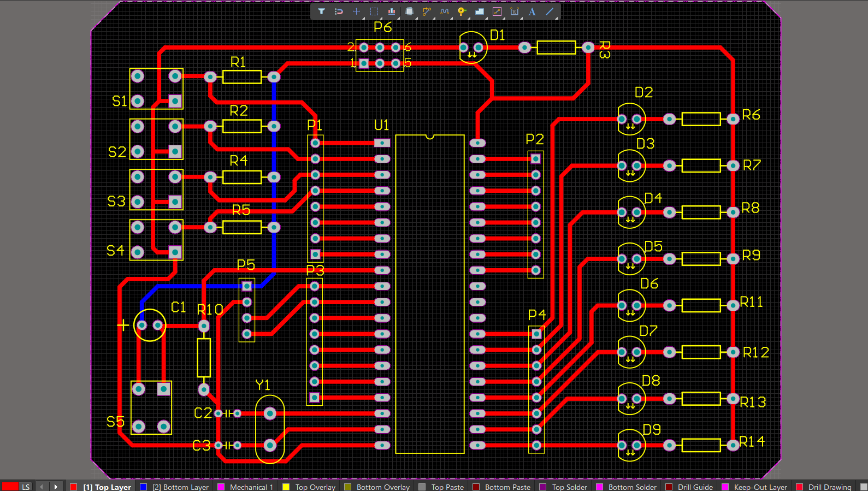Click the square pin-1 pad of U1

pos(382,143)
